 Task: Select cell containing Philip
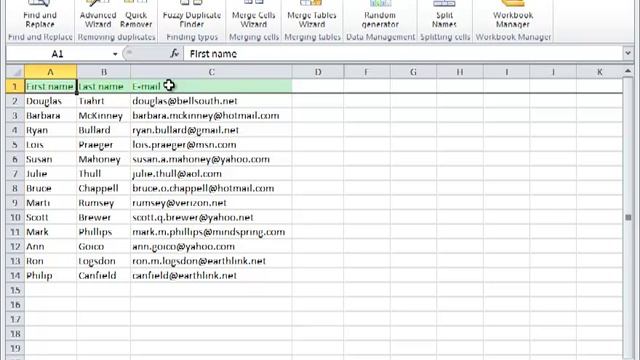pyautogui.click(x=51, y=276)
